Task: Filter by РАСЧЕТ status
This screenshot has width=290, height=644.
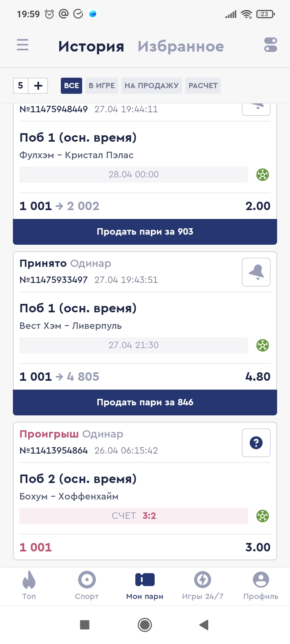Action: (203, 86)
